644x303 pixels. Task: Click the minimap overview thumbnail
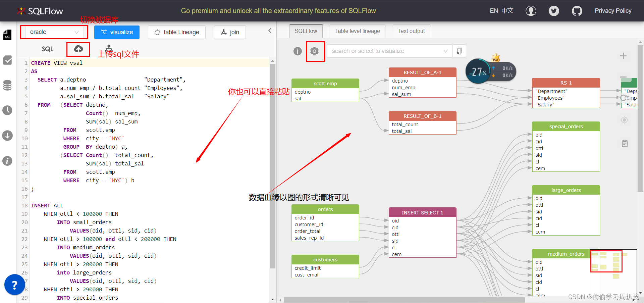613,272
